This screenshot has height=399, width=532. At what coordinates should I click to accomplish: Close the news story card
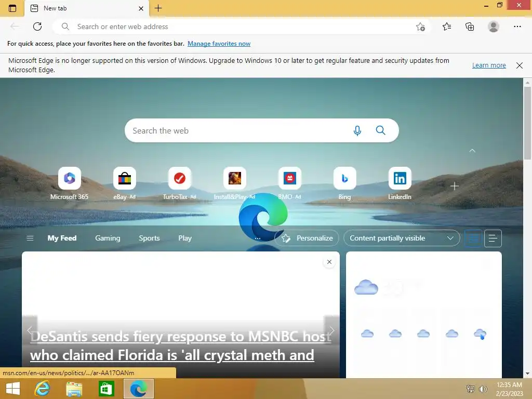[x=329, y=262]
